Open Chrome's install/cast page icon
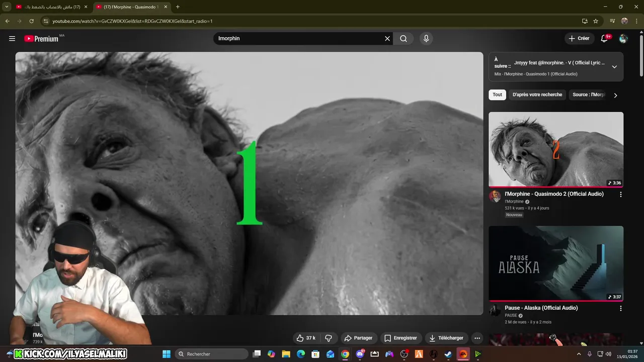 pyautogui.click(x=585, y=21)
